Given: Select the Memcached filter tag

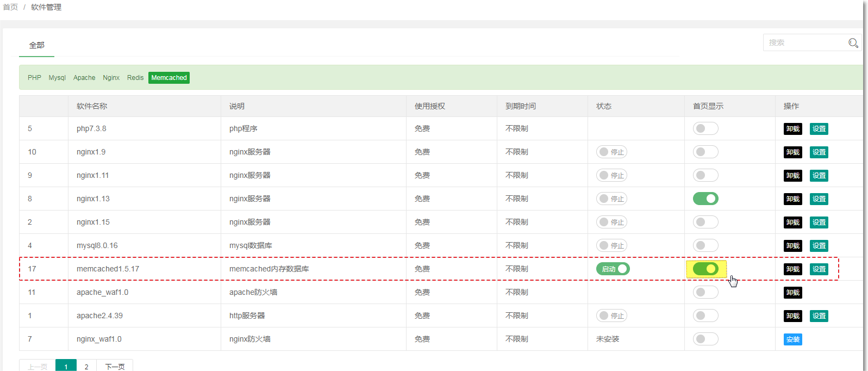Looking at the screenshot, I should tap(168, 78).
